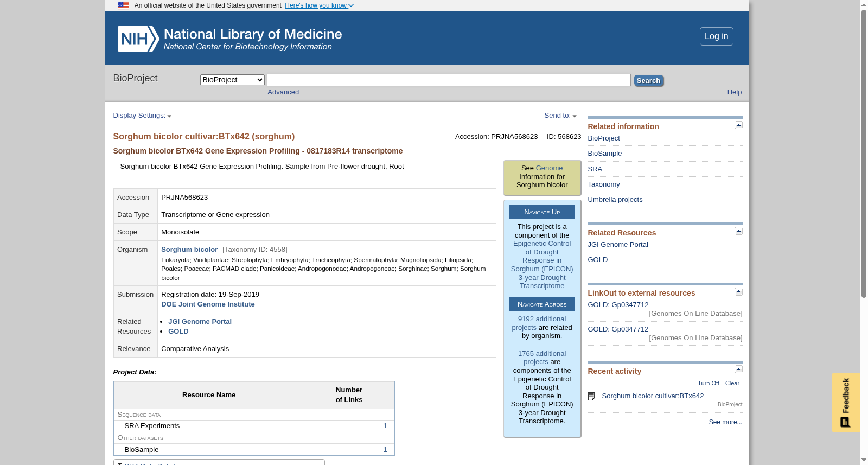Collapse the LinkOut to external resources toggle
This screenshot has height=465, width=868.
click(x=738, y=292)
